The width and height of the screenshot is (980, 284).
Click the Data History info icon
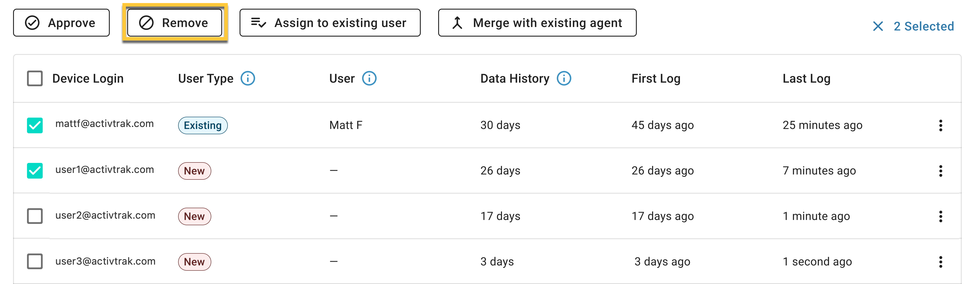564,78
